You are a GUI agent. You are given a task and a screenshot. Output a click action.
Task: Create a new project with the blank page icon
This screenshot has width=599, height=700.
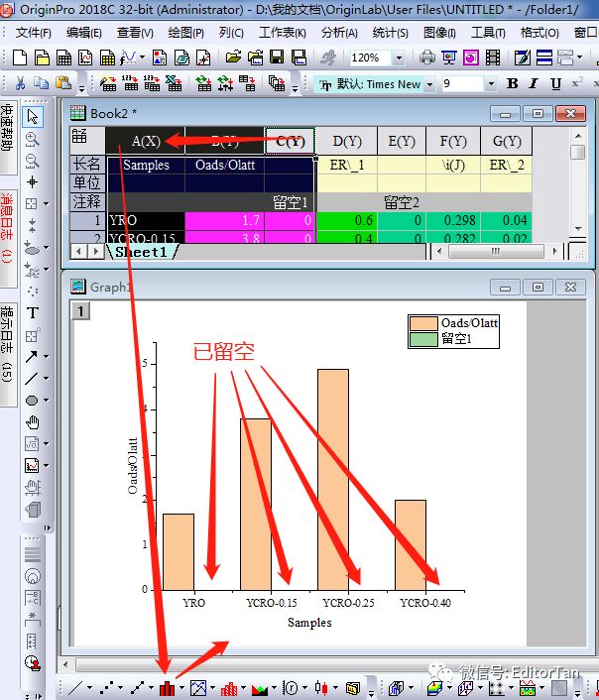click(20, 58)
